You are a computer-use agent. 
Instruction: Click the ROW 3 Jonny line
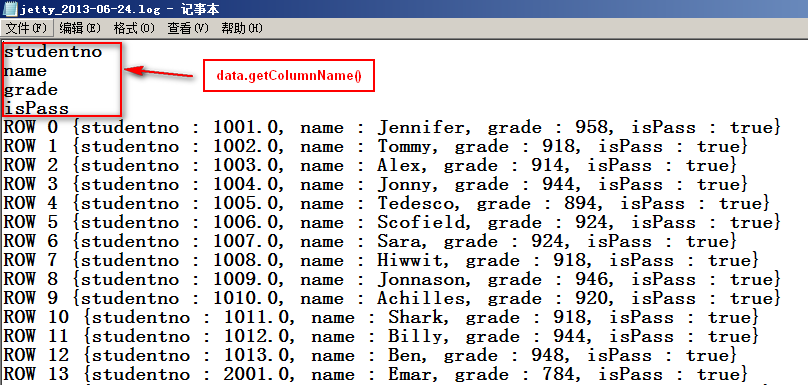375,185
